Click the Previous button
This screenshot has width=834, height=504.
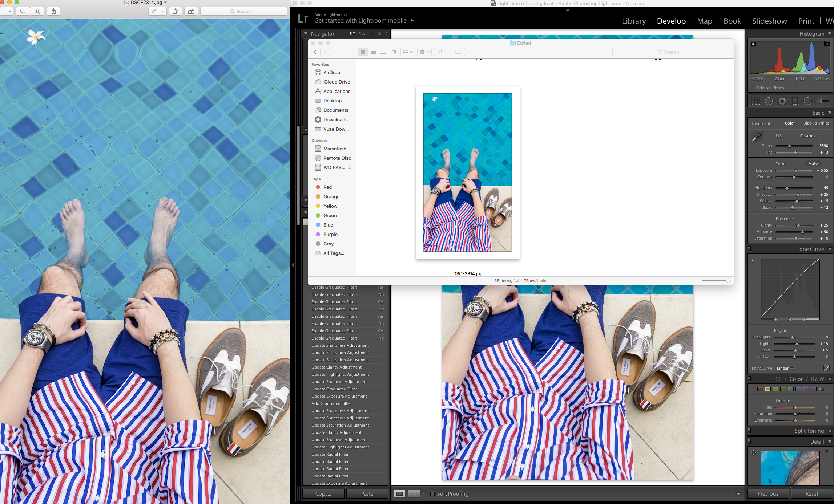point(768,493)
